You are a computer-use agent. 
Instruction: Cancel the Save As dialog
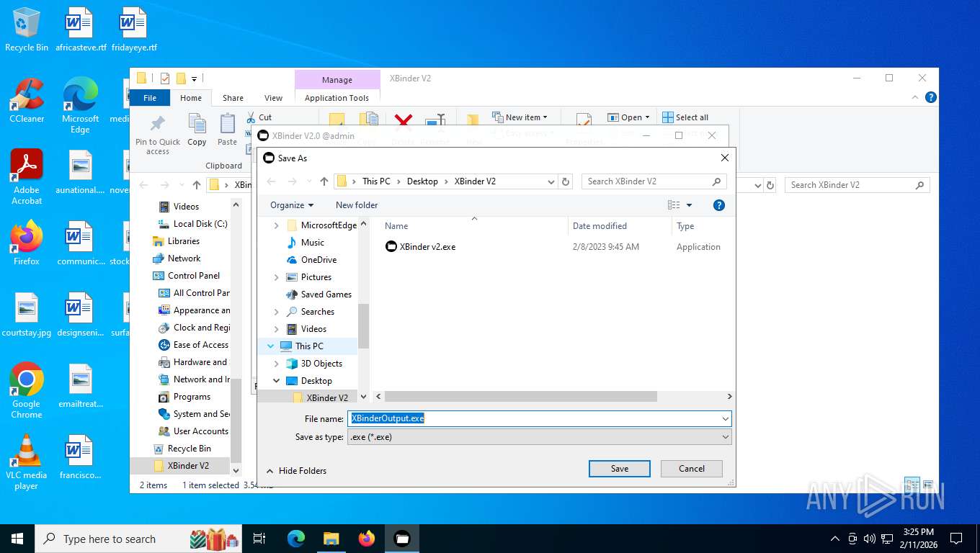click(692, 469)
